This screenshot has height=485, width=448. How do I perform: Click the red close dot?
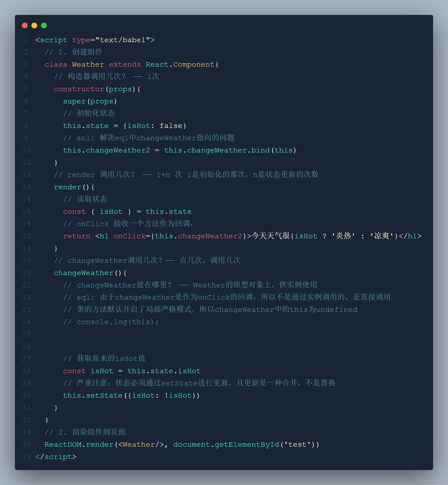25,25
